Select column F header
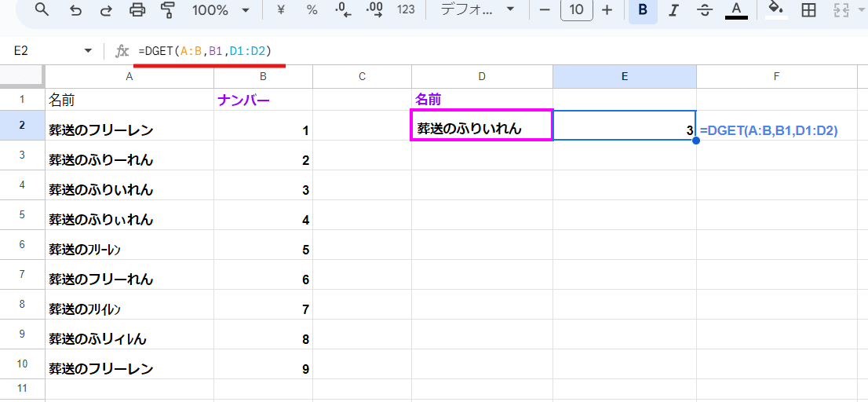868x402 pixels. 777,76
